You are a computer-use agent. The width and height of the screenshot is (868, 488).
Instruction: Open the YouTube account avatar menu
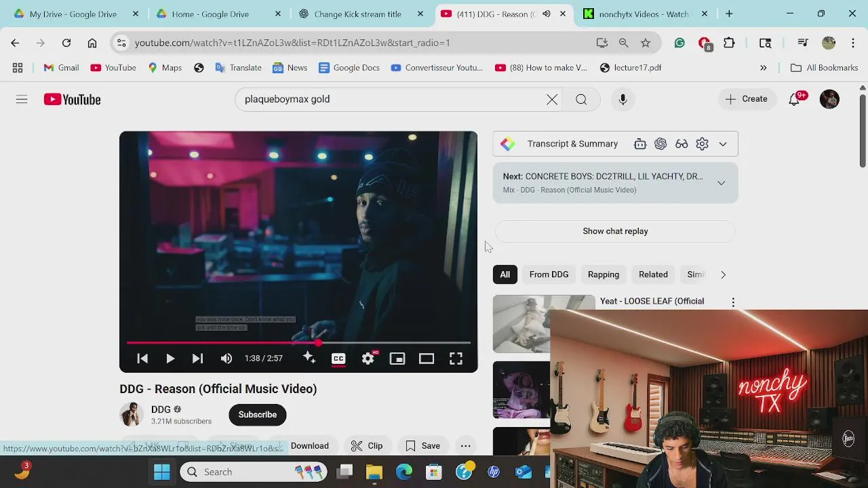(x=829, y=99)
